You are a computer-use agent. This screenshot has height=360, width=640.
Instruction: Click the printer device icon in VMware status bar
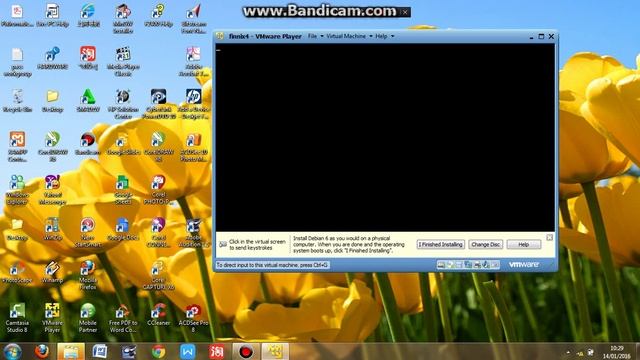pos(477,265)
